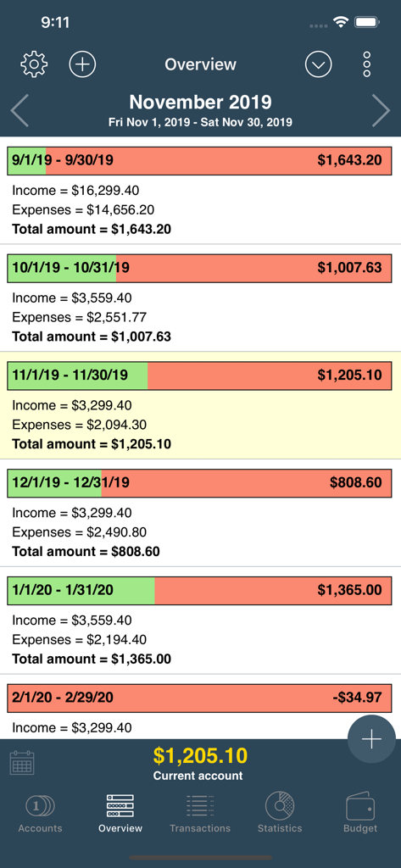Open the calendar icon in bottom bar
The height and width of the screenshot is (868, 401).
coord(23,762)
